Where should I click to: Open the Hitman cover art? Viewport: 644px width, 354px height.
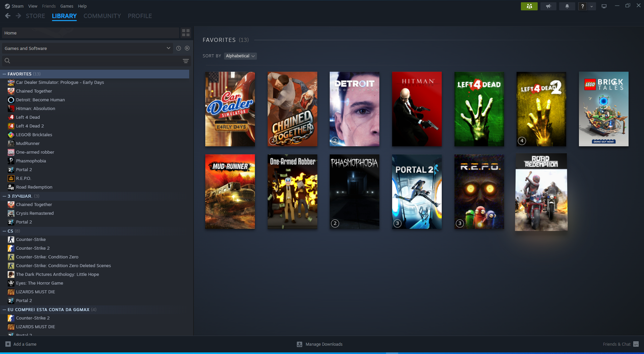click(x=417, y=109)
